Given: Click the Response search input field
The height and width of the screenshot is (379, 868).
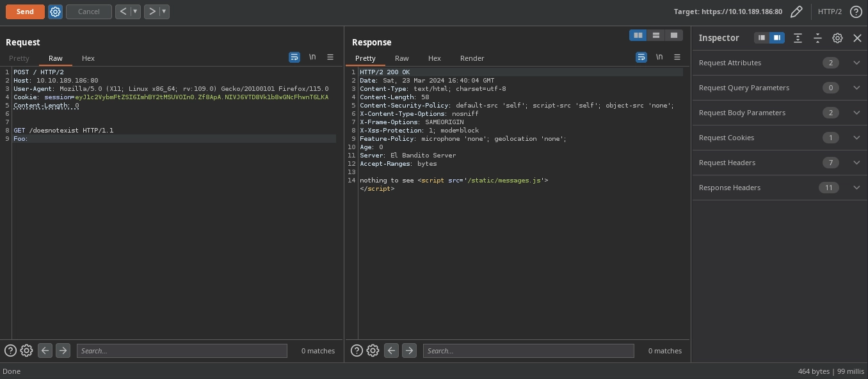Looking at the screenshot, I should coord(528,351).
